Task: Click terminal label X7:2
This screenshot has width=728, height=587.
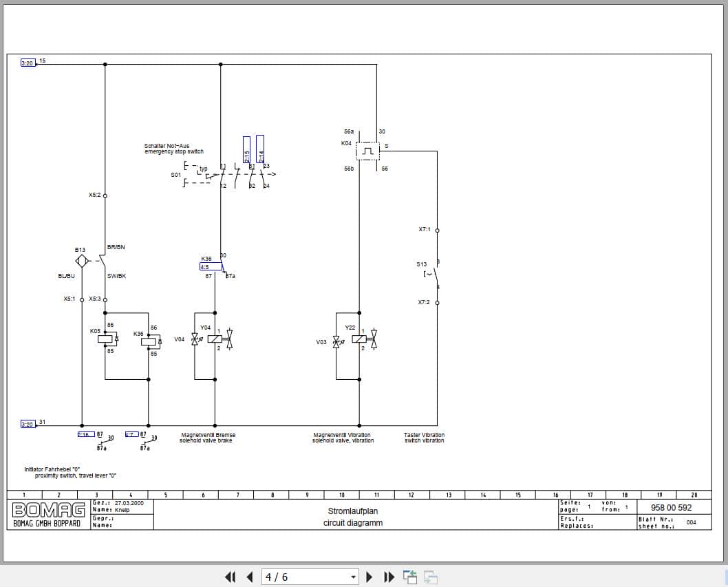Action: tap(424, 302)
